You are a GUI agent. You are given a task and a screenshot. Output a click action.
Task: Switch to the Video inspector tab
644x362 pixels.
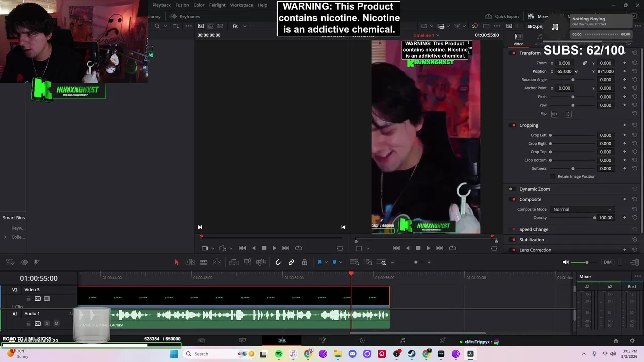point(518,39)
